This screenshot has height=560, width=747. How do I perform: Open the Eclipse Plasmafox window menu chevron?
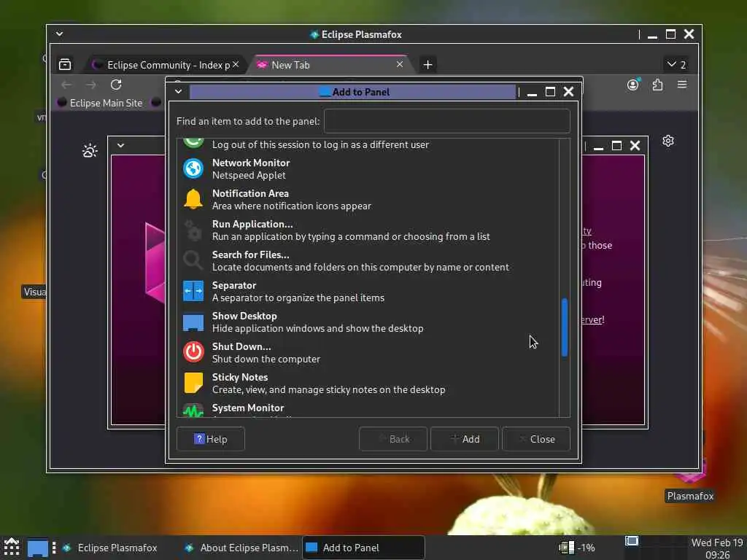(59, 34)
